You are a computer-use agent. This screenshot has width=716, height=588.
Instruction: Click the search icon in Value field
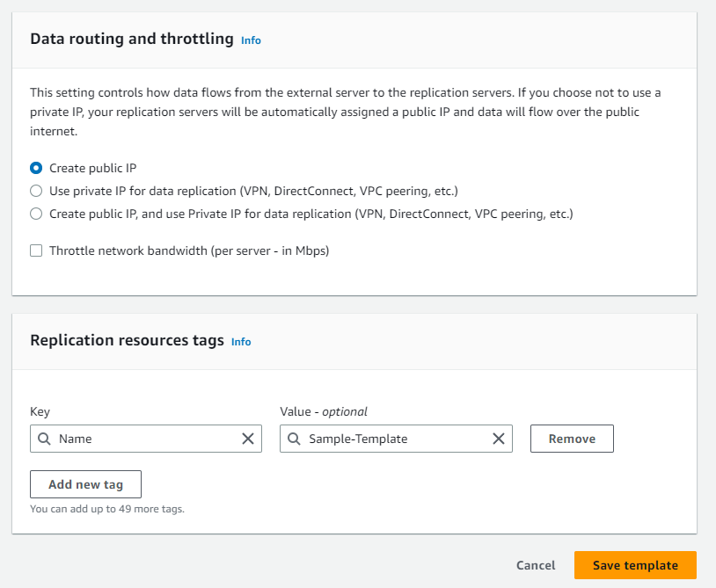pyautogui.click(x=294, y=439)
